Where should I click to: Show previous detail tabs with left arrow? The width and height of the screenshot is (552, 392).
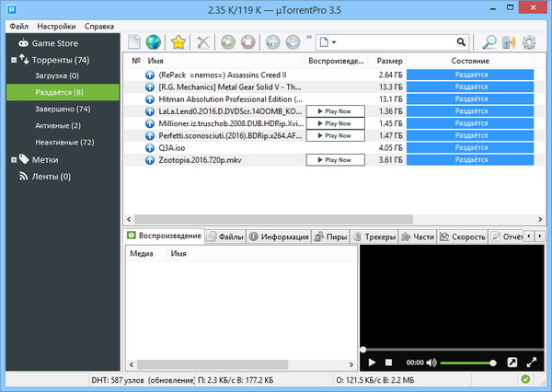point(529,236)
